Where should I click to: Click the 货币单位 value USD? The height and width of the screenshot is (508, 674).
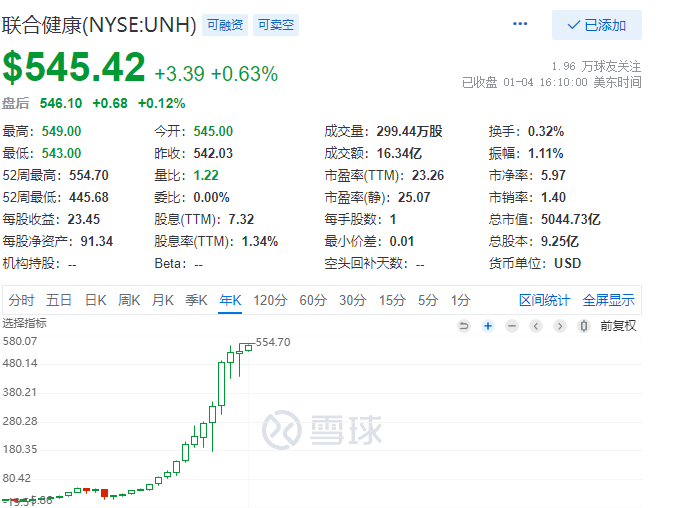(567, 263)
